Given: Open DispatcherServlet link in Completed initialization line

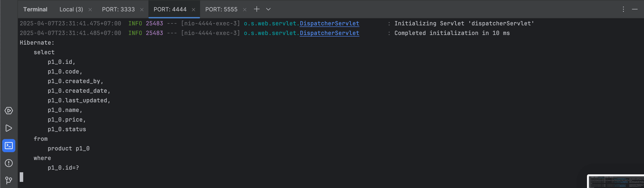Looking at the screenshot, I should point(329,33).
